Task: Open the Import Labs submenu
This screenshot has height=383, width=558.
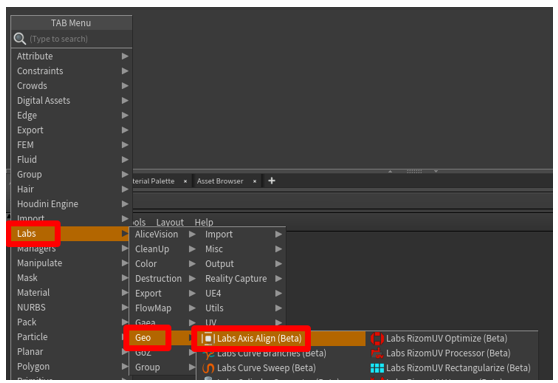Action: click(x=243, y=234)
